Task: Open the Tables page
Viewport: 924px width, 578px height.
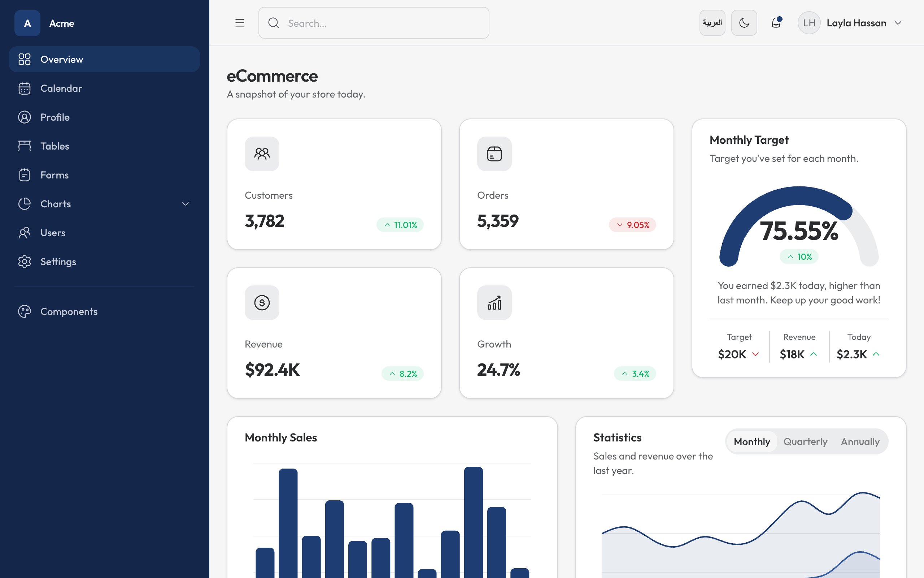Action: click(x=104, y=146)
